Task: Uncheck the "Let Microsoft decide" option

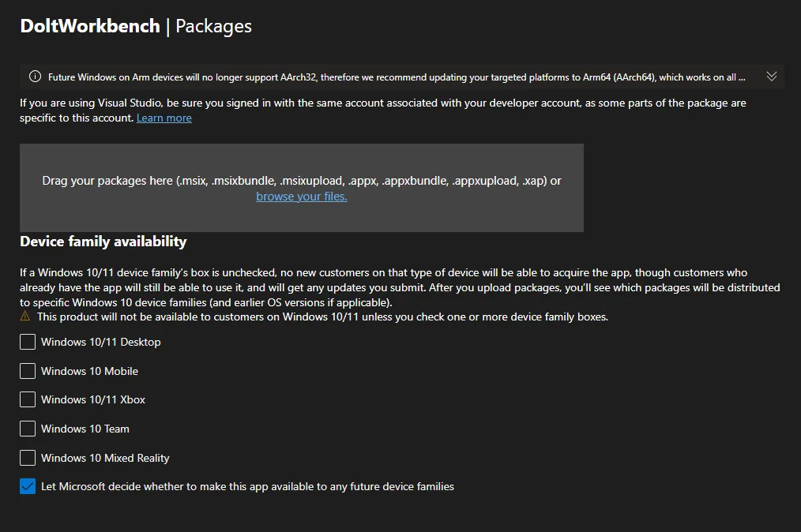Action: coord(27,486)
